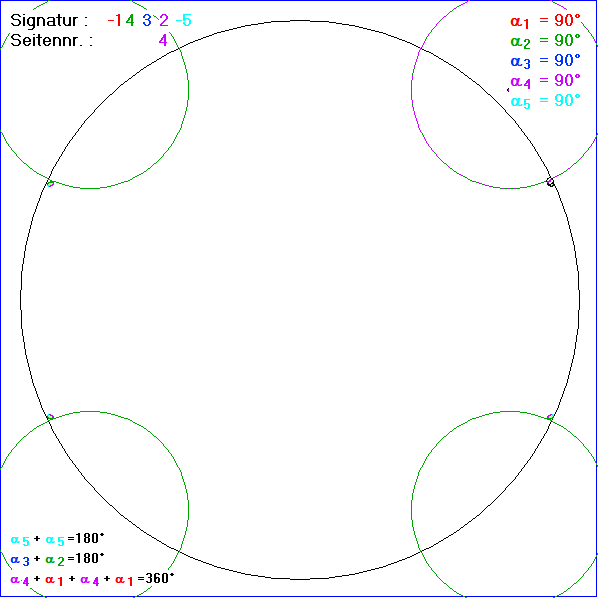The height and width of the screenshot is (598, 598).
Task: Select the vertex point on the upper-left green circle
Action: pos(50,183)
